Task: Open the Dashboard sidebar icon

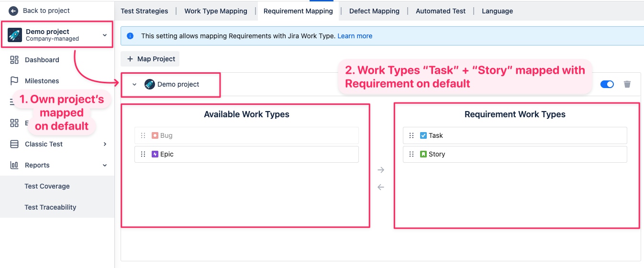Action: pyautogui.click(x=14, y=60)
